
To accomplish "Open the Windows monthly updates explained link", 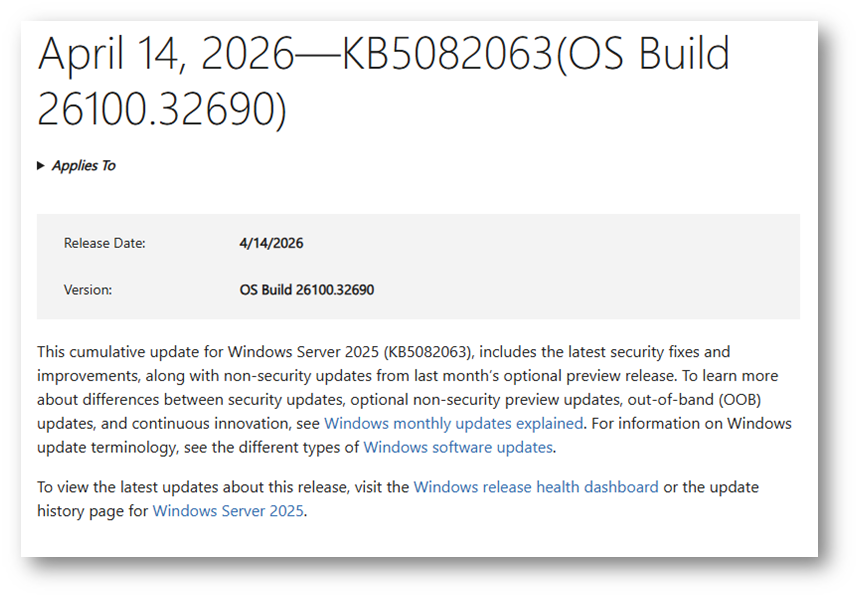I will pos(453,423).
